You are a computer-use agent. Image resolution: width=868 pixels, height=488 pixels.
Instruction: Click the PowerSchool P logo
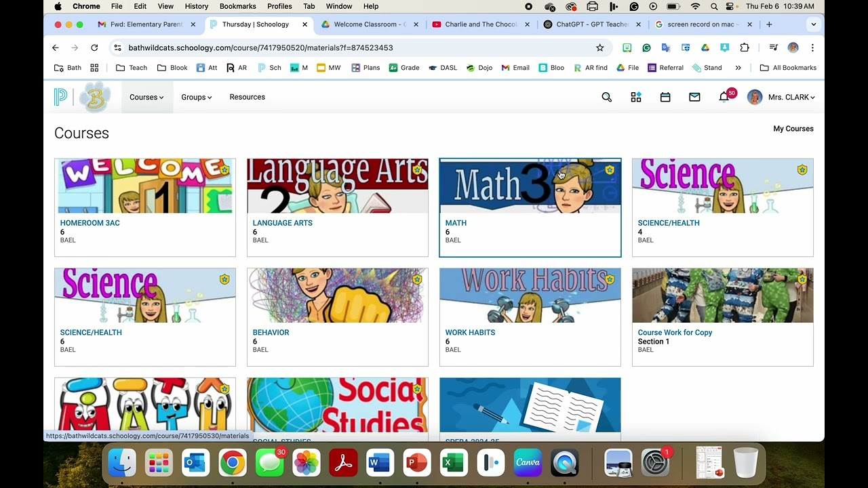[x=61, y=97]
